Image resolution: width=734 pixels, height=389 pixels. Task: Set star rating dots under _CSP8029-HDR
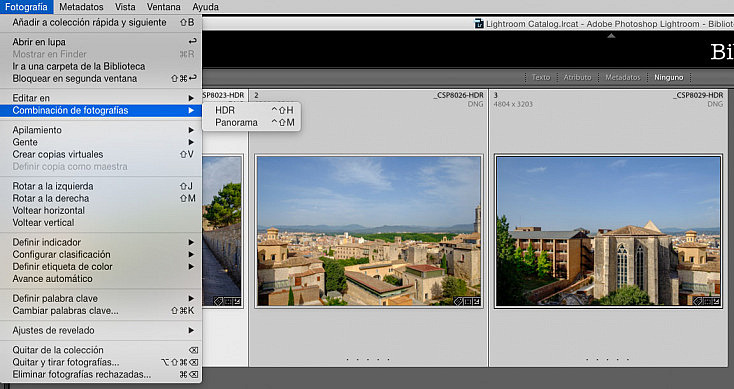click(608, 360)
